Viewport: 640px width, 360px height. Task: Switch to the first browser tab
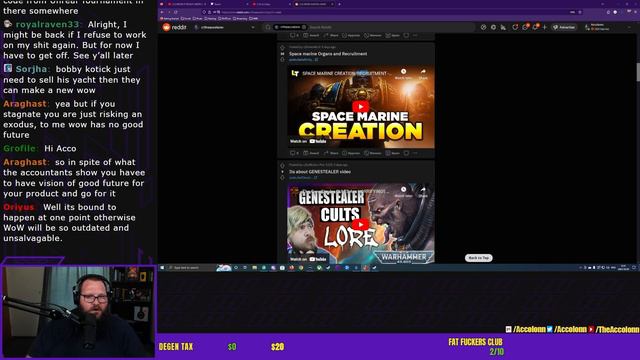(x=187, y=4)
